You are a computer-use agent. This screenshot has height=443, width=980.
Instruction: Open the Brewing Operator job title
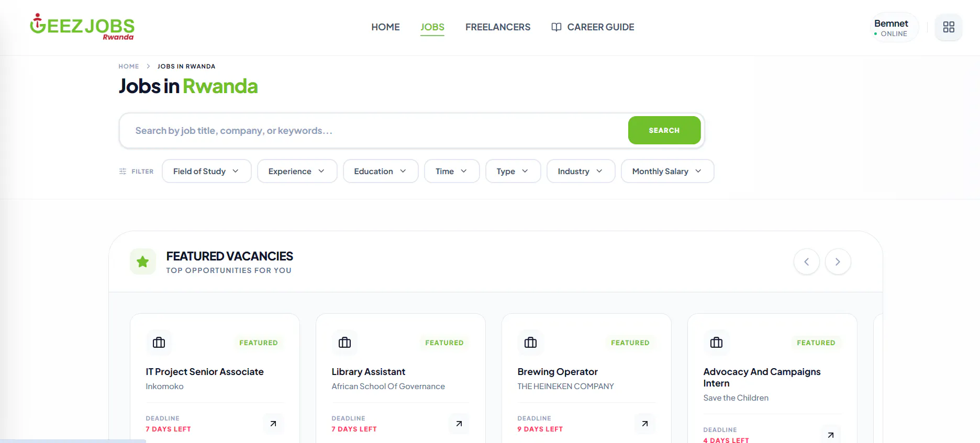tap(558, 372)
